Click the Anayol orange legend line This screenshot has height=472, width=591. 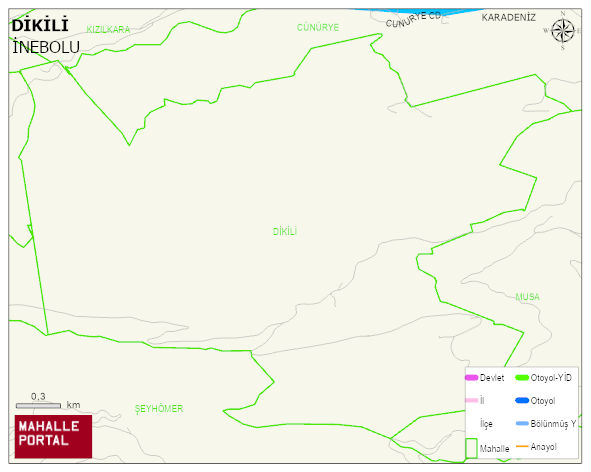click(522, 447)
